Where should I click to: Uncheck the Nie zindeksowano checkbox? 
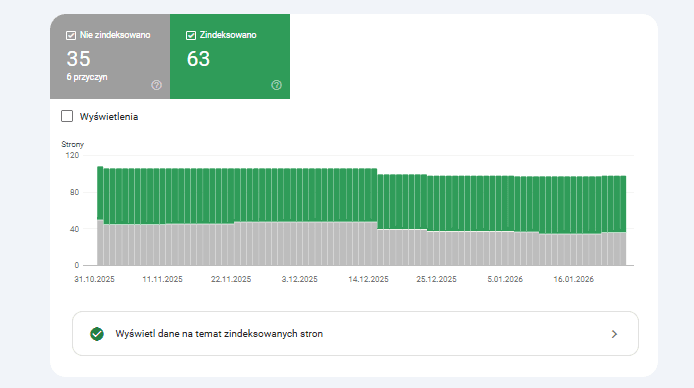71,35
